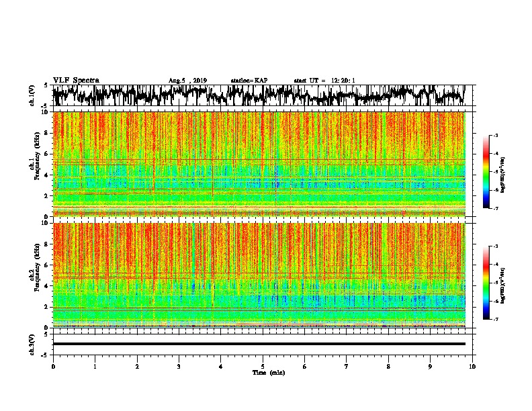Click the "6" minute tick label on time axis
532x411 pixels.
coord(305,367)
